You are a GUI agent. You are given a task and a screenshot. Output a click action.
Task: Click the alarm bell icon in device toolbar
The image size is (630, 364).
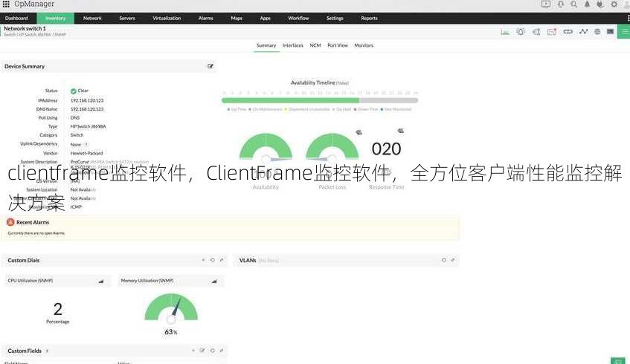tap(521, 32)
